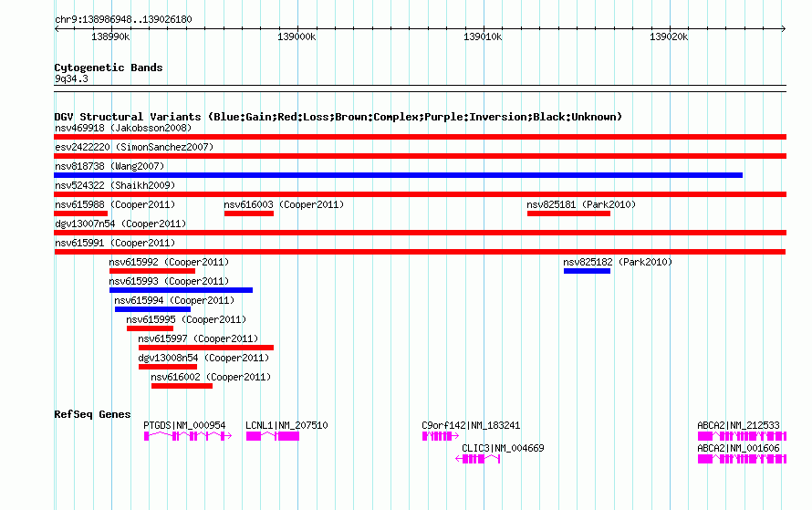Click the 138990k ruler tick label

pyautogui.click(x=110, y=36)
